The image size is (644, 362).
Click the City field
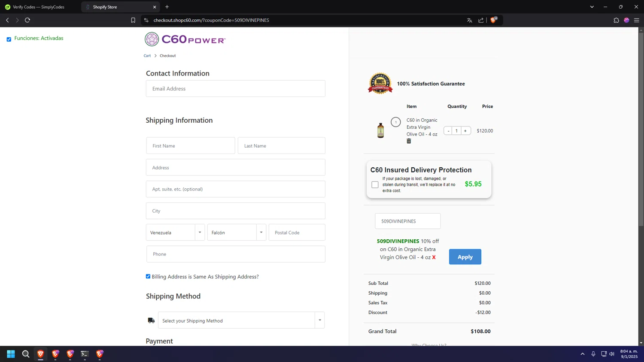[235, 211]
